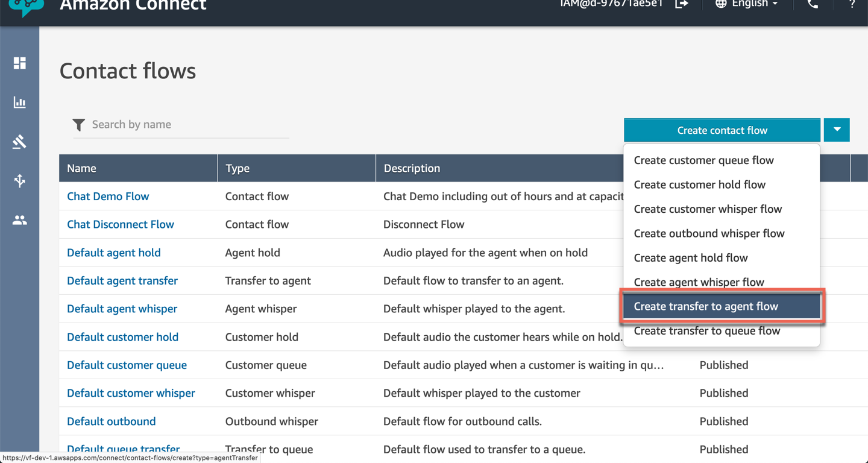Click the phone icon in top bar
The image size is (868, 463).
[x=813, y=4]
